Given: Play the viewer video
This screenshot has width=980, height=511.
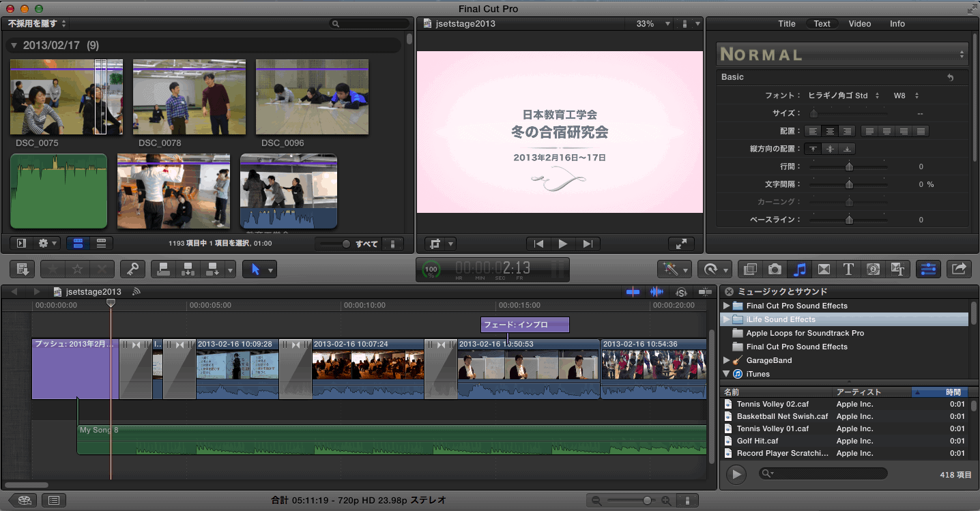Looking at the screenshot, I should click(563, 244).
